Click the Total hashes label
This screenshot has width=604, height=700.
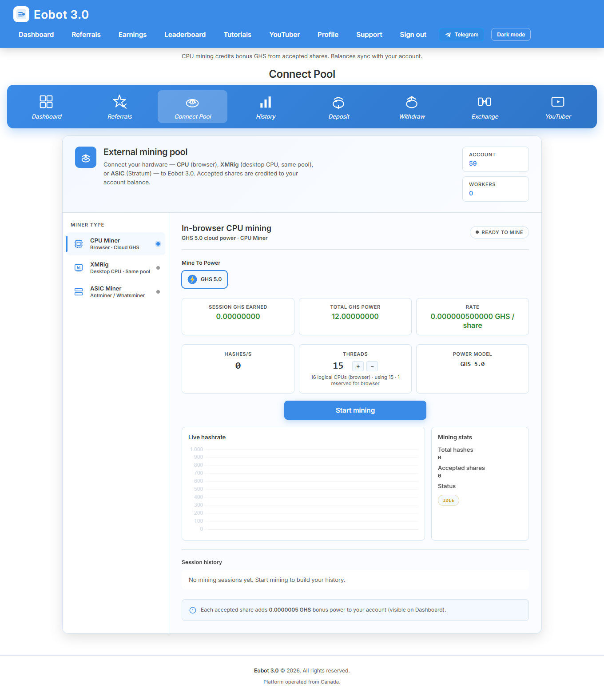pos(456,450)
